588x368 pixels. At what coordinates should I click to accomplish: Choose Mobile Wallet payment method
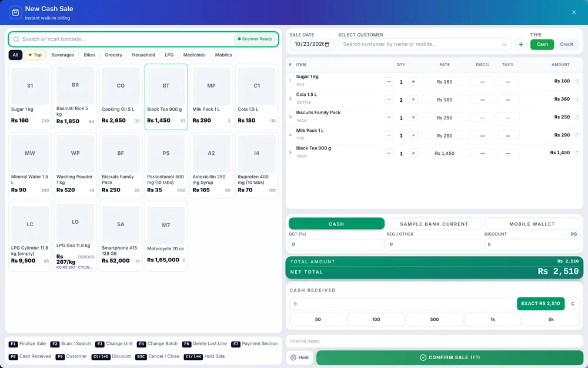(x=532, y=224)
